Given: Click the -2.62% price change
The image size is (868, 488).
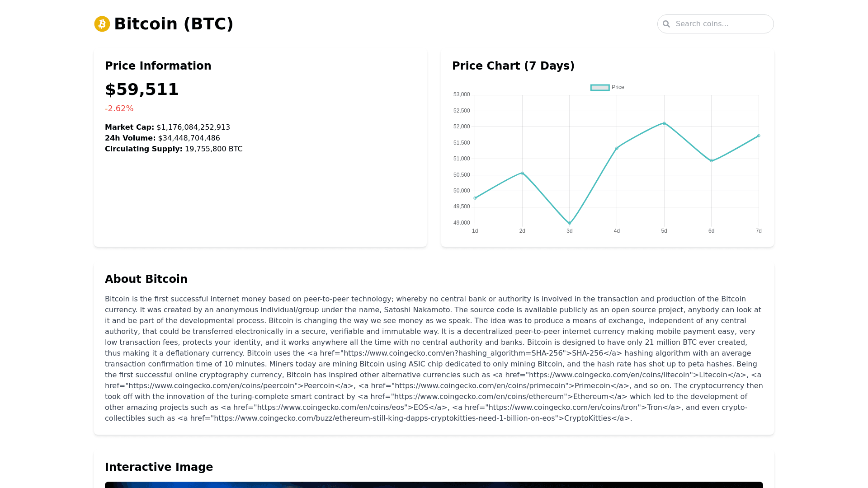Looking at the screenshot, I should point(119,108).
